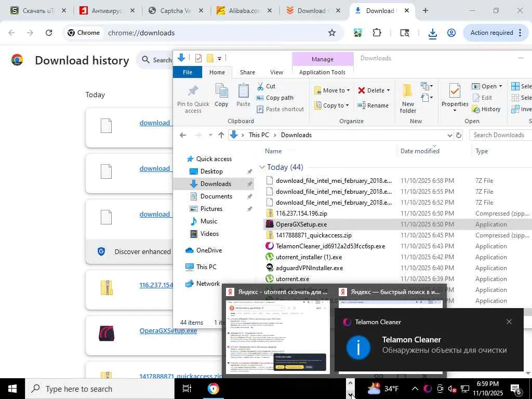
Task: Click the Copy icon in ribbon
Action: pos(221,95)
